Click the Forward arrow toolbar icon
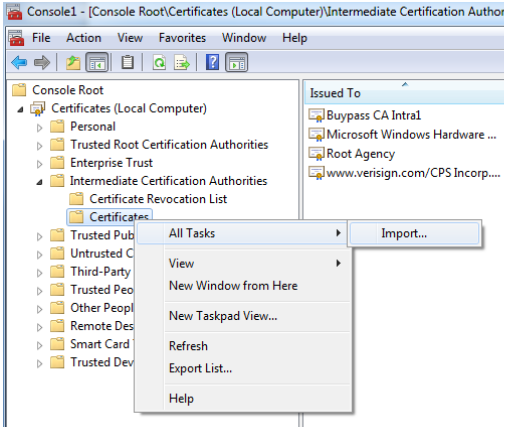This screenshot has width=507, height=433. (42, 62)
